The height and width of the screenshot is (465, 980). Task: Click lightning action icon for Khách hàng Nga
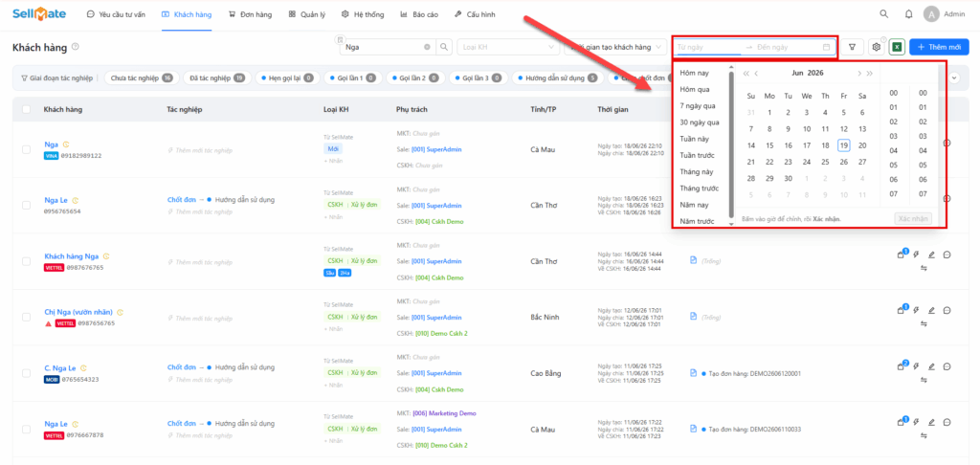tap(916, 255)
